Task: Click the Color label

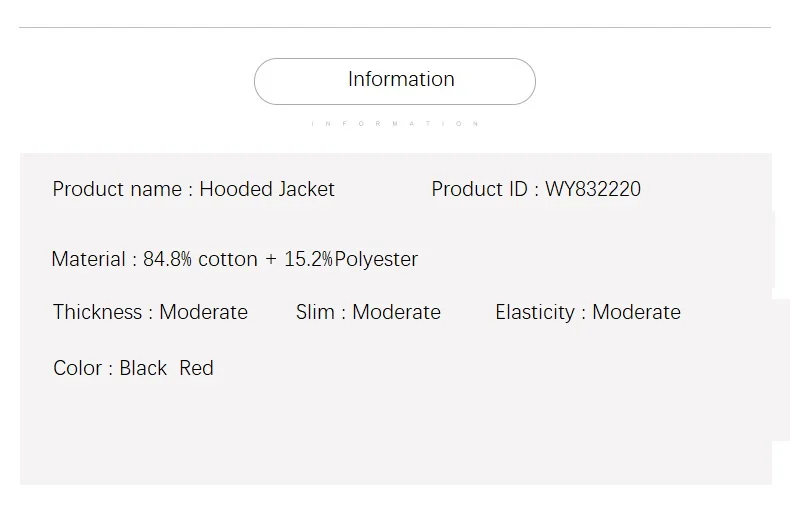Action: pos(78,368)
